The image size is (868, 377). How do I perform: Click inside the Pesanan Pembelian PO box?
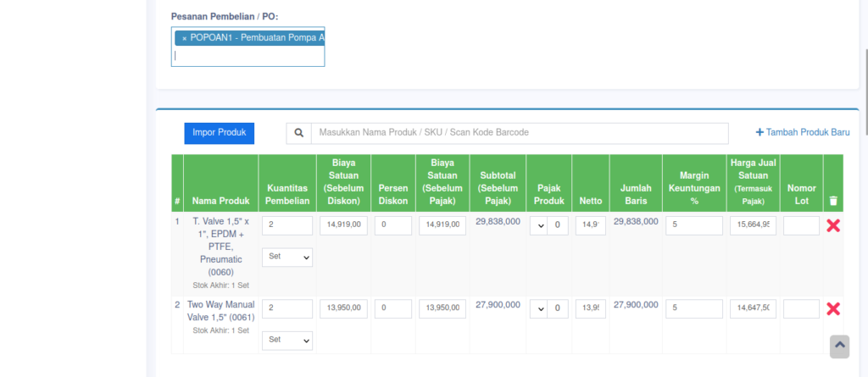pos(248,55)
